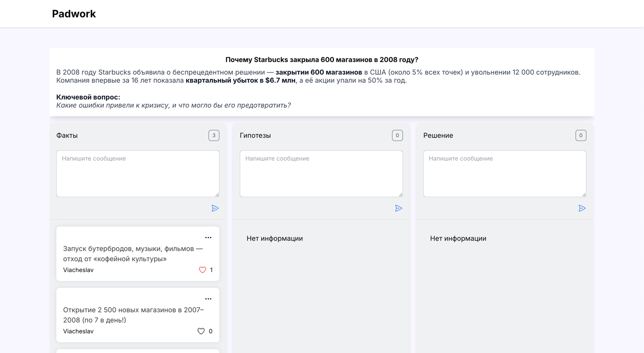
Task: Grab the resize handle of Факты text area
Action: (x=217, y=195)
